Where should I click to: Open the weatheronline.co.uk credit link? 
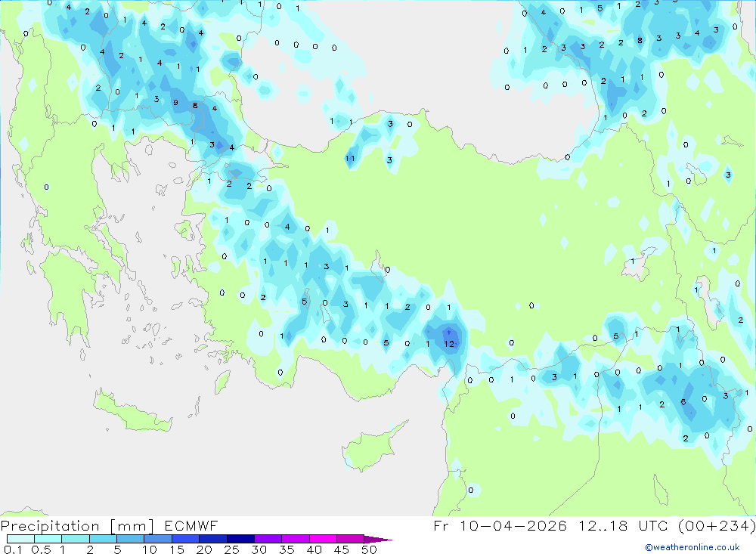[x=692, y=546]
